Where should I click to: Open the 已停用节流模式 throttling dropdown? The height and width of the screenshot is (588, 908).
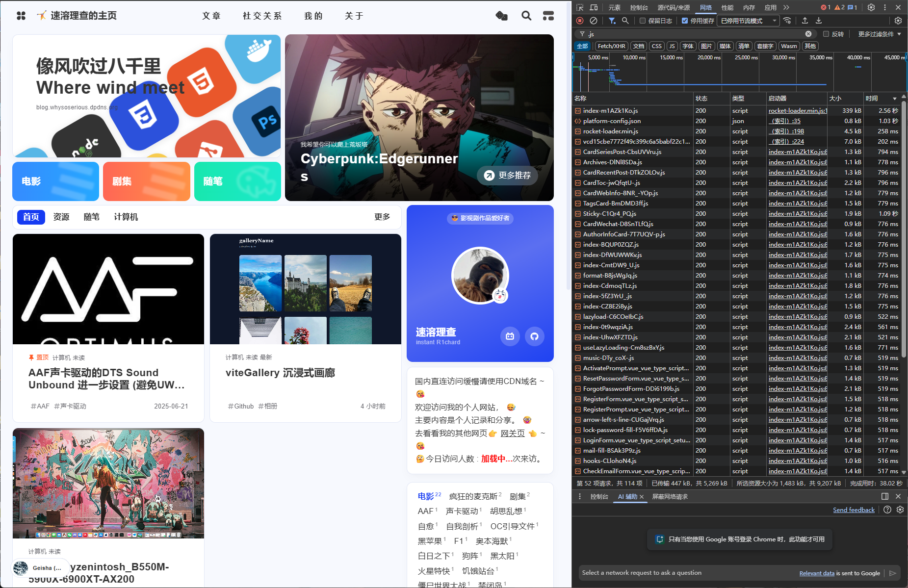748,21
